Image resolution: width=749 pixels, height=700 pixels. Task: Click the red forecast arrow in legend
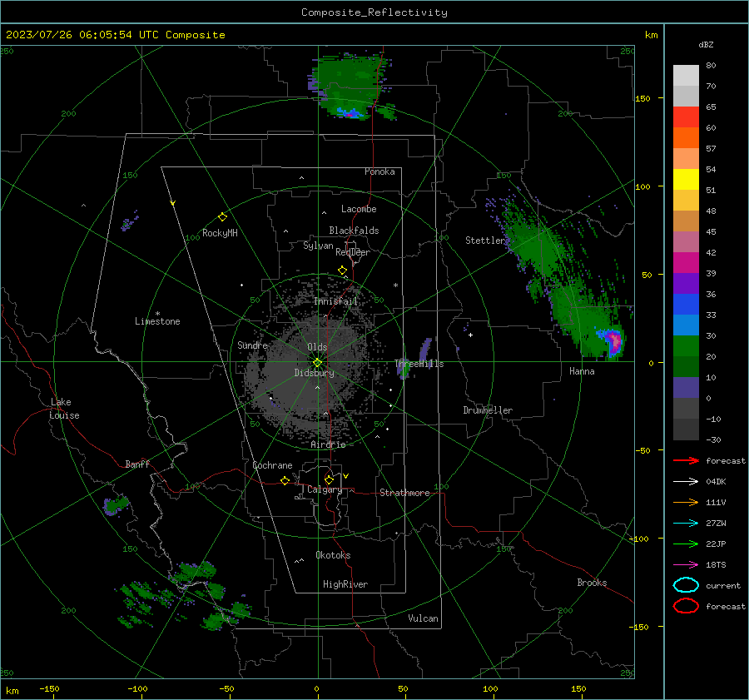point(686,460)
